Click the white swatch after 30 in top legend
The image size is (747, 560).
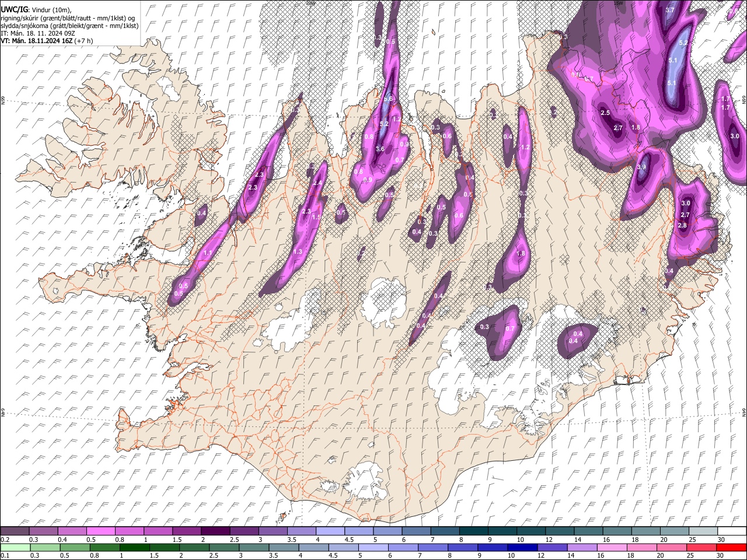(732, 531)
